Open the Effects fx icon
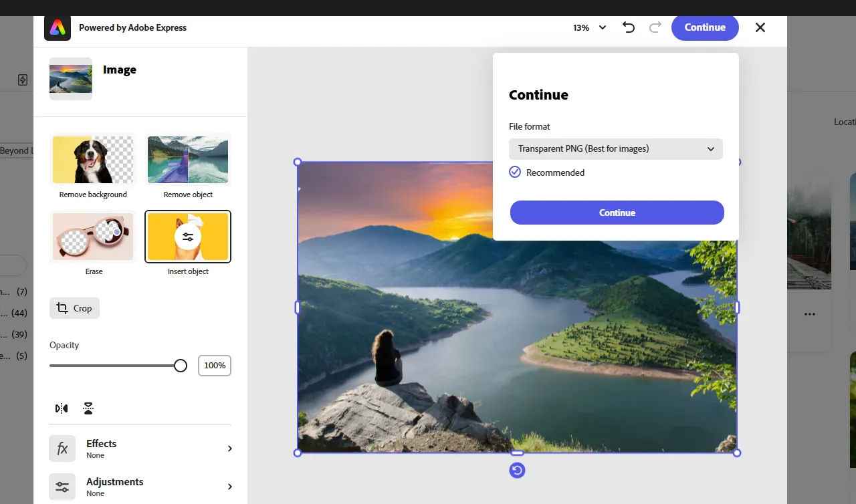Viewport: 856px width, 504px height. 62,449
